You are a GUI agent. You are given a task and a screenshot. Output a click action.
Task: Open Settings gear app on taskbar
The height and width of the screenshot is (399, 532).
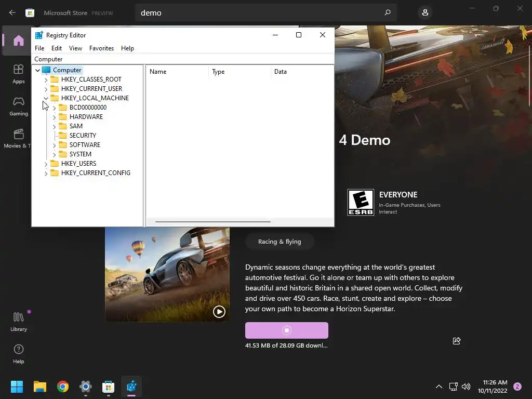click(x=86, y=387)
